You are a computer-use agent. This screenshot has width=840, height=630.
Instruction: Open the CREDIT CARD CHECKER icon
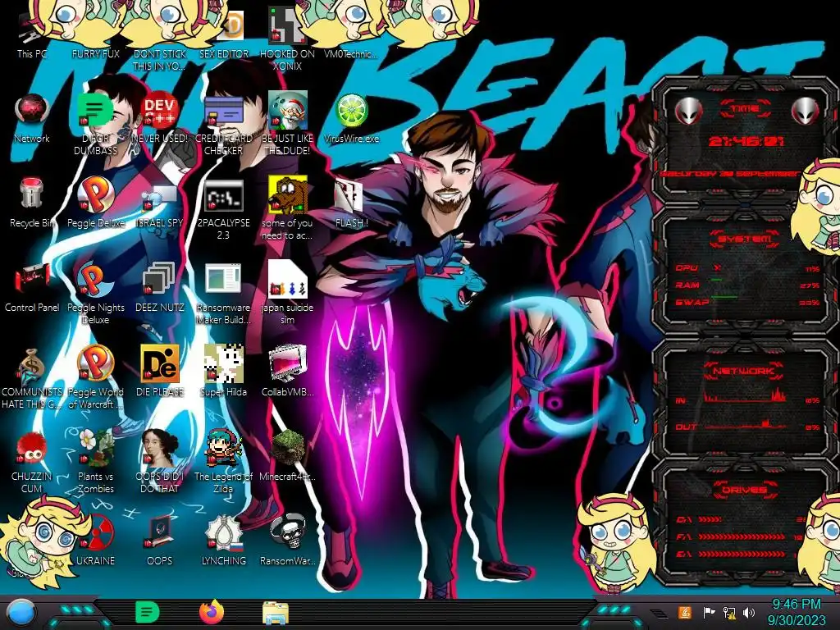pyautogui.click(x=223, y=125)
